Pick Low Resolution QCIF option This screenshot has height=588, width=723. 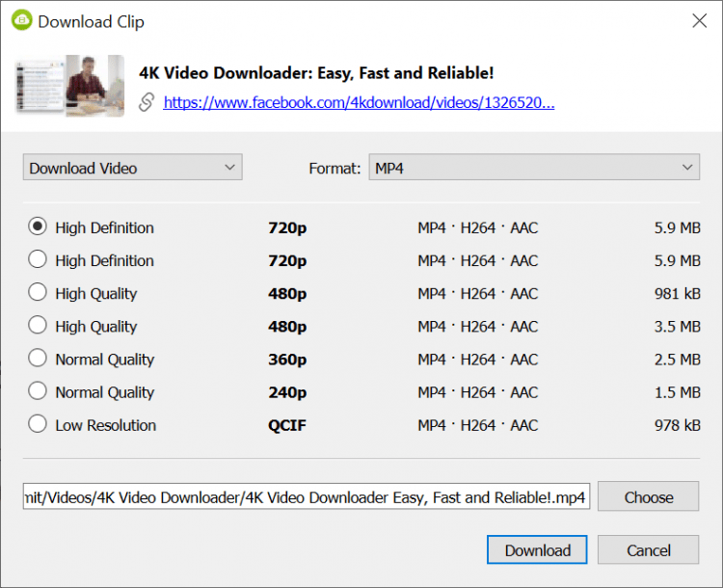[x=38, y=424]
